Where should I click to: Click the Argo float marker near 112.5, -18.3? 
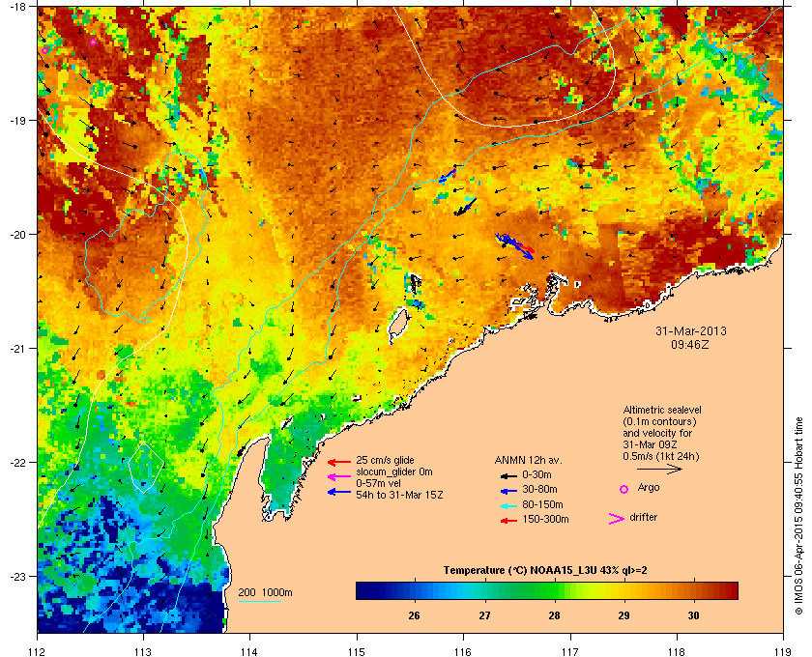point(93,42)
